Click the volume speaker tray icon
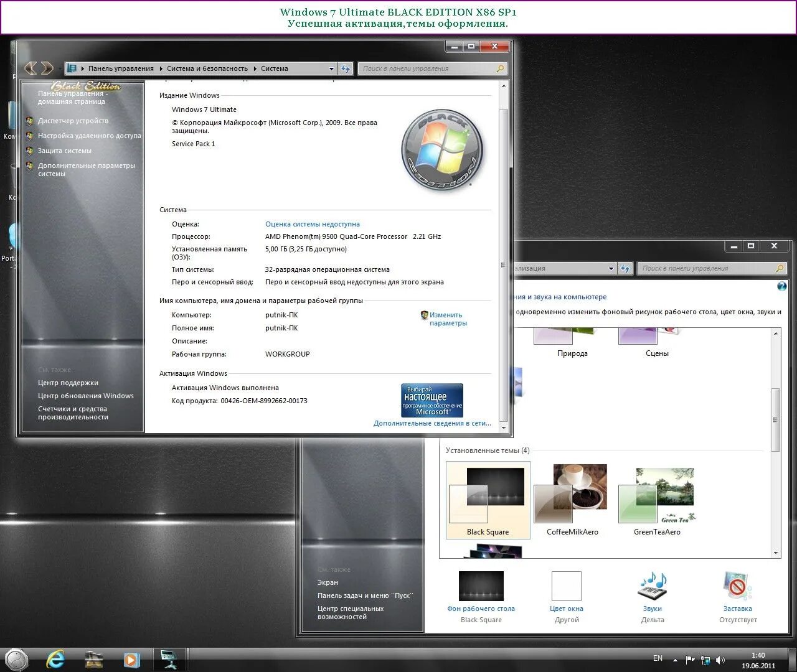The width and height of the screenshot is (797, 672). [720, 660]
